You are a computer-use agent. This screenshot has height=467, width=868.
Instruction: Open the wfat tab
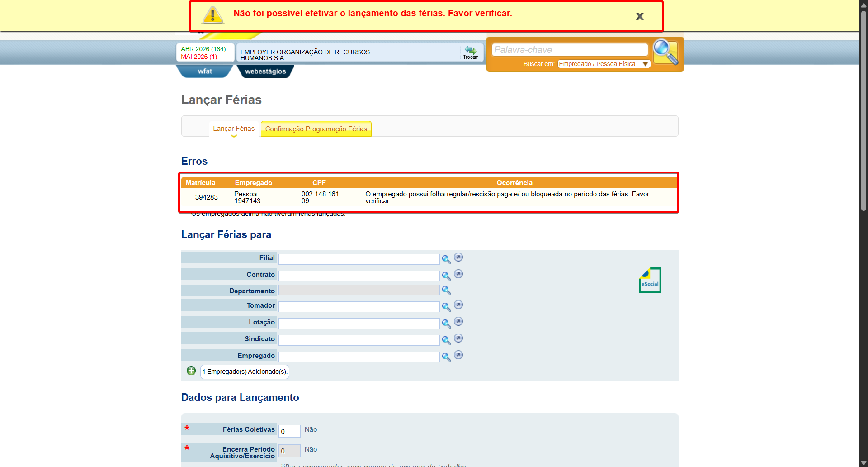204,71
